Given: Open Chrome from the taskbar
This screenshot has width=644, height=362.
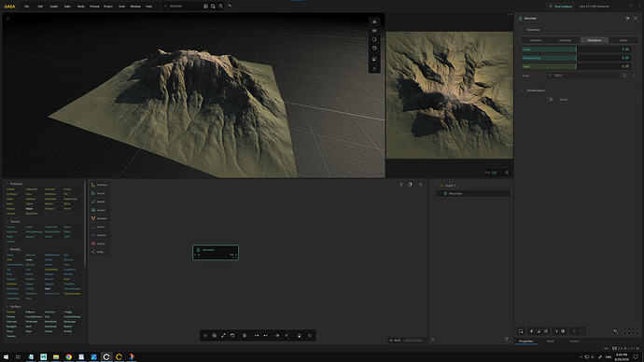Looking at the screenshot, I should click(68, 357).
